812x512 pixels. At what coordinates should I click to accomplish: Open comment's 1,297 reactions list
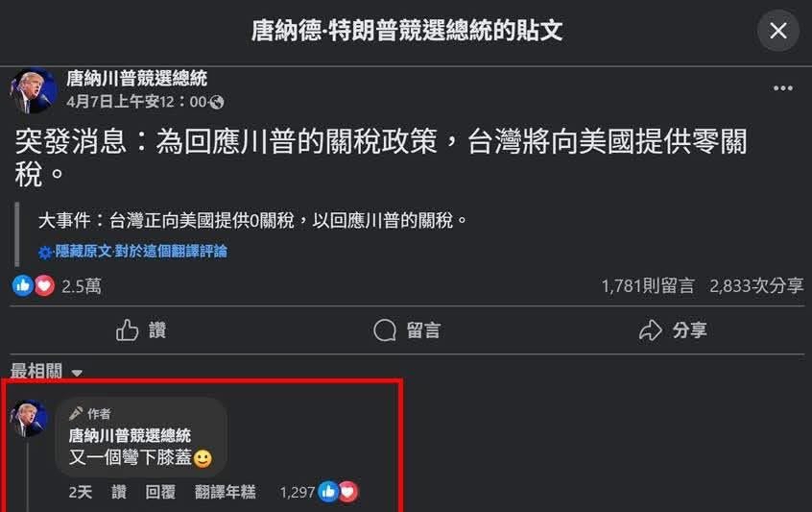[x=319, y=491]
